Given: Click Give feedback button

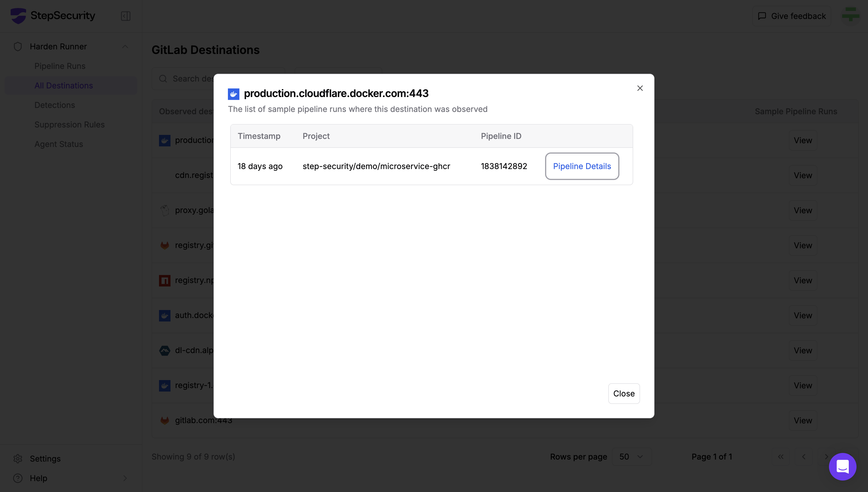Looking at the screenshot, I should 791,16.
